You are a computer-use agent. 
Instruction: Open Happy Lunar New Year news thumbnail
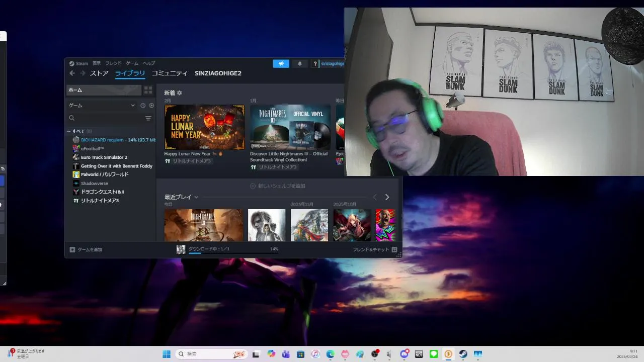(x=204, y=127)
